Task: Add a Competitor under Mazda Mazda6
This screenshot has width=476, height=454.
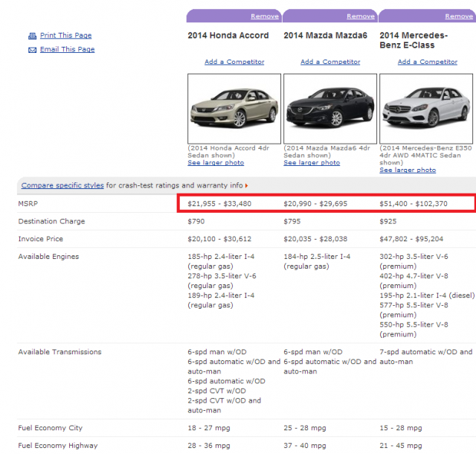Action: pyautogui.click(x=330, y=62)
